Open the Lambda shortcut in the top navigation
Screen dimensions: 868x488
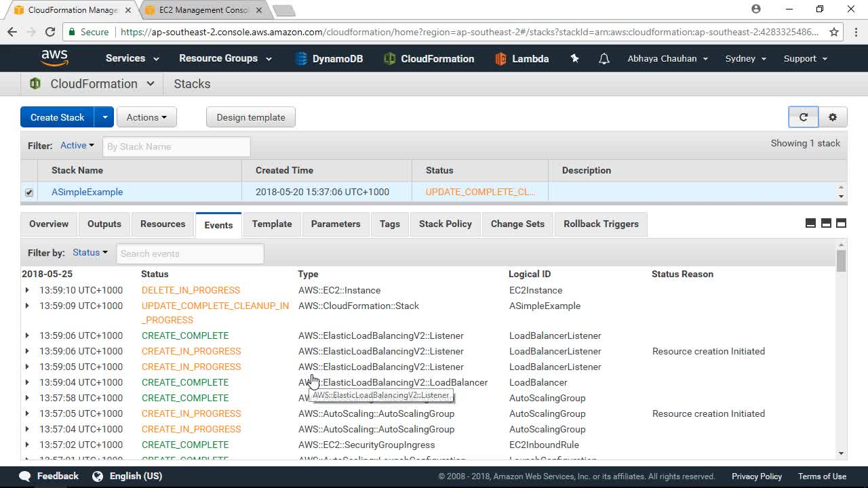click(x=521, y=59)
